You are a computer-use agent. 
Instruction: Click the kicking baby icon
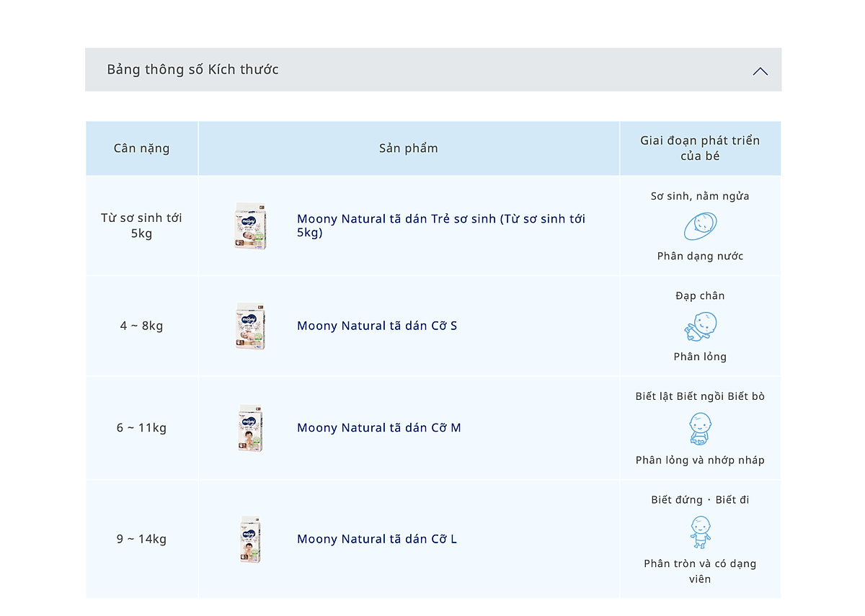pyautogui.click(x=700, y=326)
